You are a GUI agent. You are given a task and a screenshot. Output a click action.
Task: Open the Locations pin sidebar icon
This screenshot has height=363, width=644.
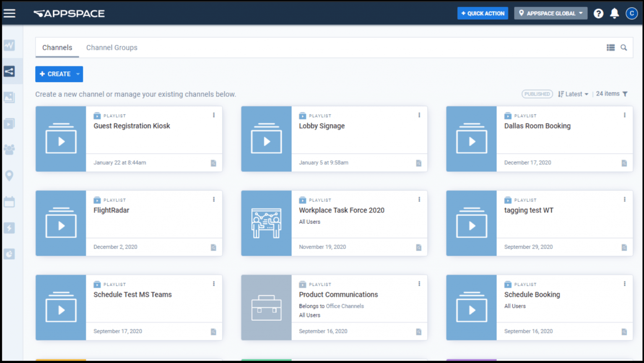(9, 176)
